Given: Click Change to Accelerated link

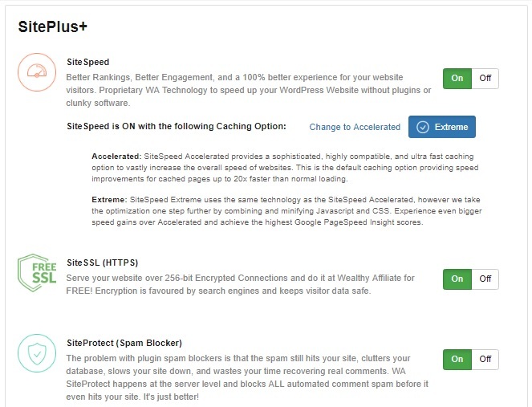Looking at the screenshot, I should coord(355,127).
